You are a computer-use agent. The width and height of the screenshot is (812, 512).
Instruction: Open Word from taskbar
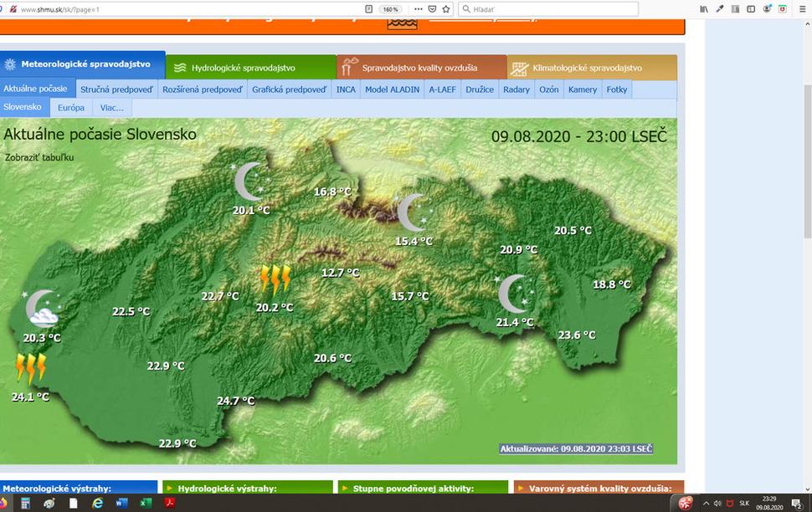(x=121, y=503)
